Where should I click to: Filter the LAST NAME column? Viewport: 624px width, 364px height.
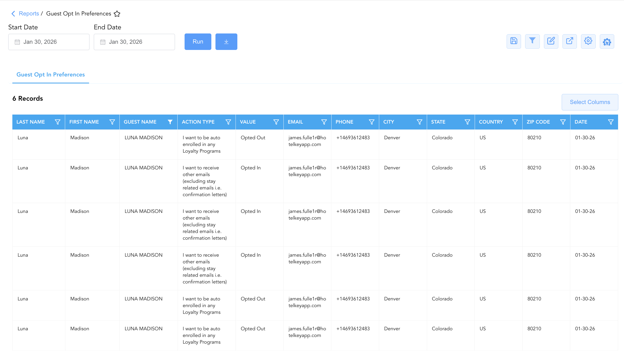coord(58,122)
